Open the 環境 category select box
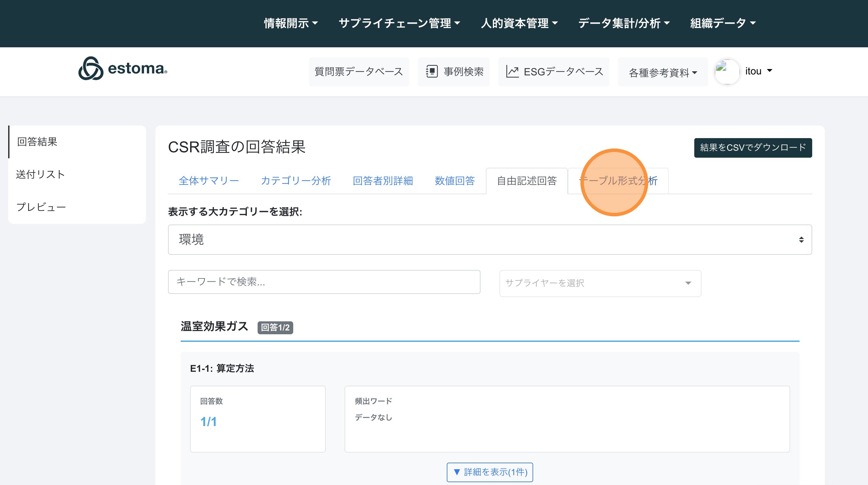Screen dimensions: 868x485 tap(490, 240)
